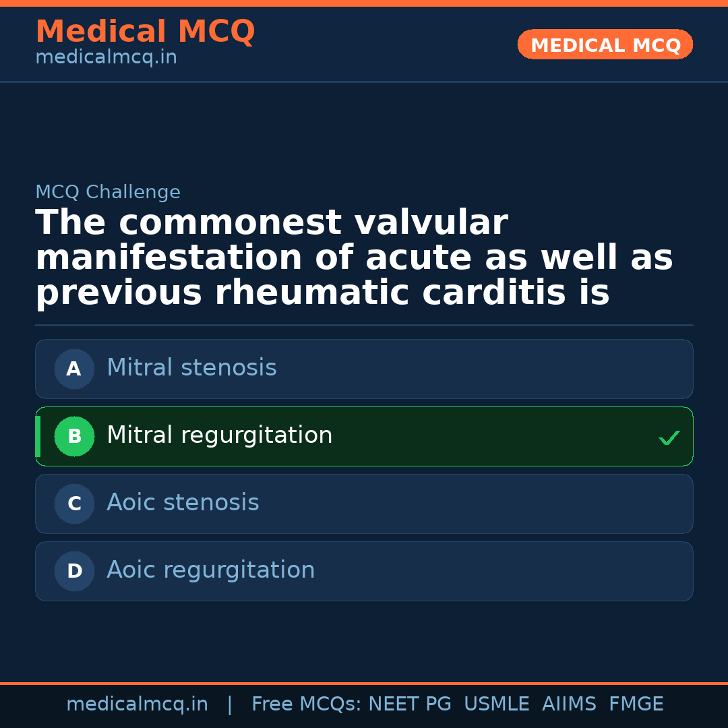Select "FMGE" in the footer
Viewport: 728px width, 728px height.
click(x=636, y=704)
